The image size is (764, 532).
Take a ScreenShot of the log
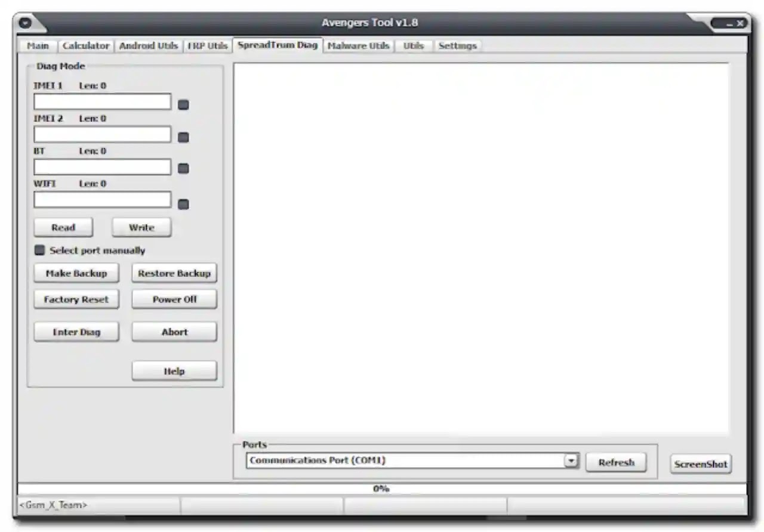point(701,465)
